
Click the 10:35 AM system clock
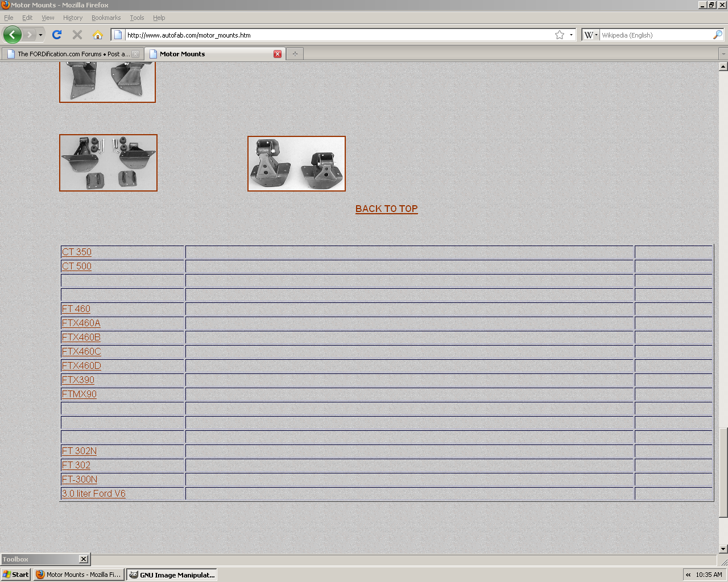(x=709, y=575)
